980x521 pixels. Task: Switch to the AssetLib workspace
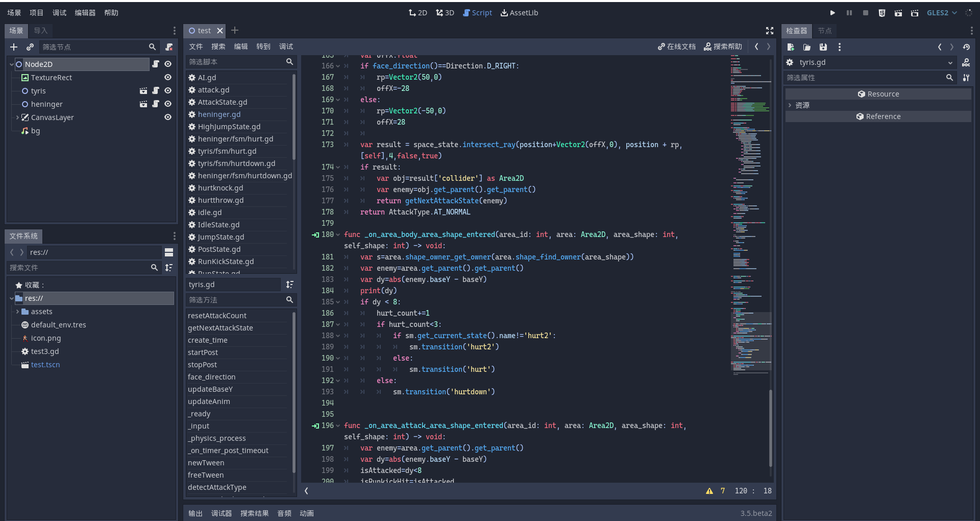tap(519, 13)
